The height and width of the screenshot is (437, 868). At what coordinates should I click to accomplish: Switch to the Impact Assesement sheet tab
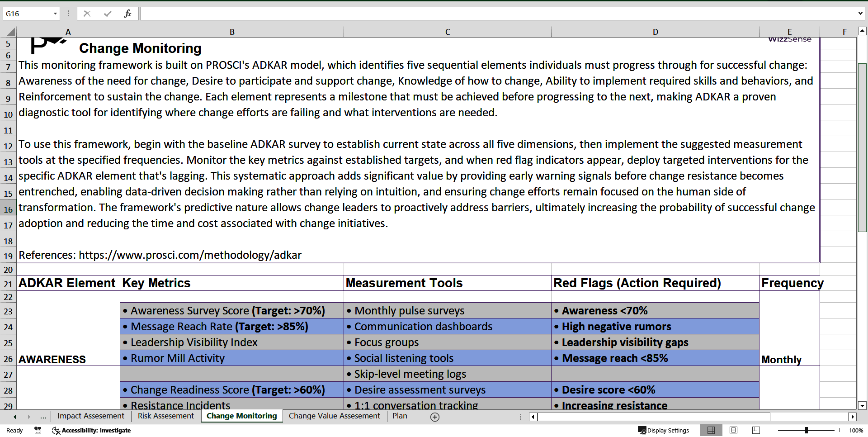(91, 416)
